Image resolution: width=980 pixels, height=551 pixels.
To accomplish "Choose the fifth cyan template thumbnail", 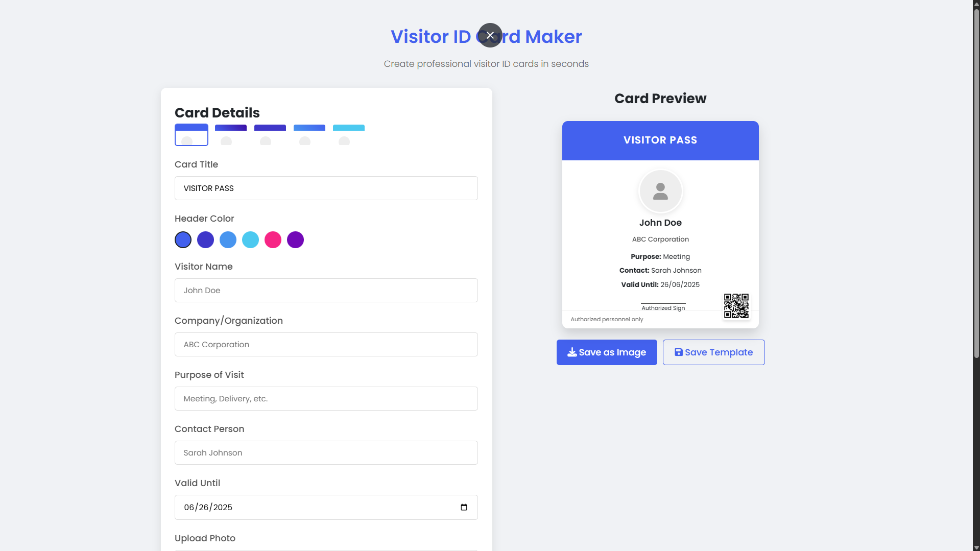I will click(349, 135).
